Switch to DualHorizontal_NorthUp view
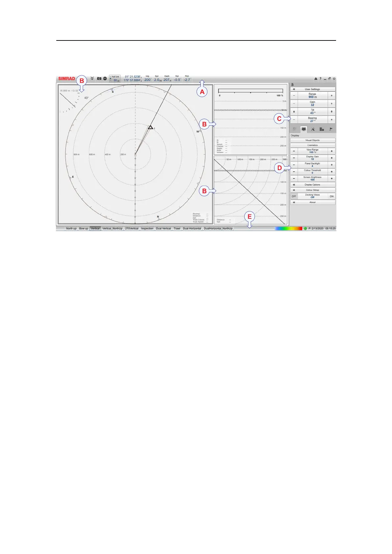The height and width of the screenshot is (554, 392). pyautogui.click(x=218, y=228)
